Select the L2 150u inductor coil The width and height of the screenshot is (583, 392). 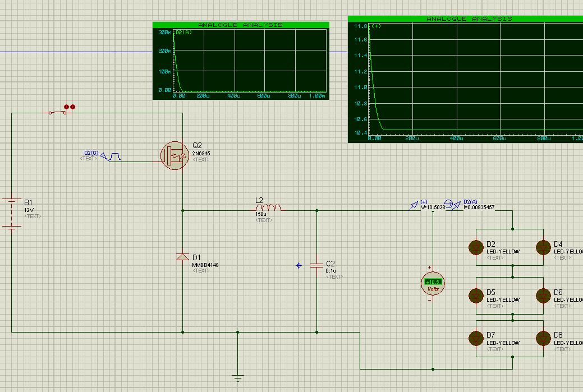tap(268, 207)
